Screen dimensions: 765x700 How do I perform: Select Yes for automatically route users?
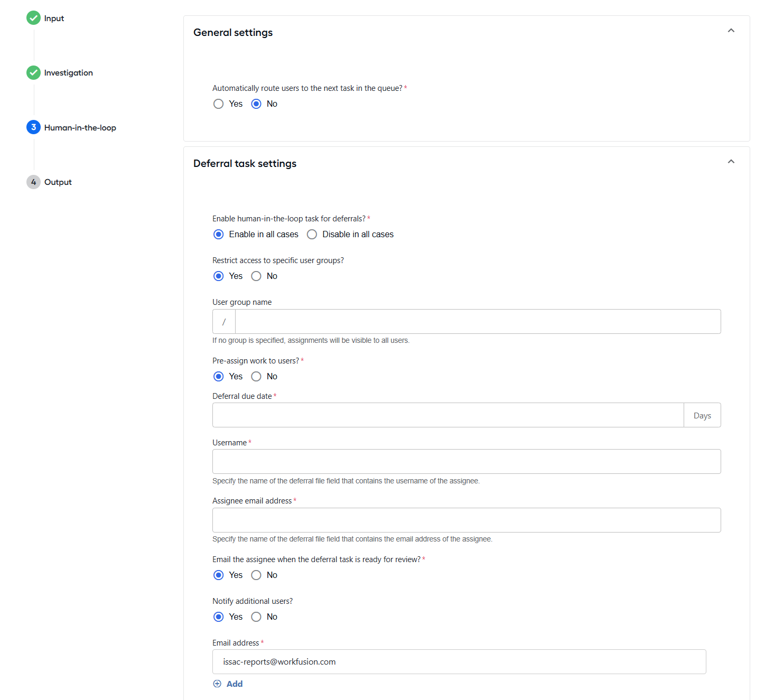coord(218,104)
